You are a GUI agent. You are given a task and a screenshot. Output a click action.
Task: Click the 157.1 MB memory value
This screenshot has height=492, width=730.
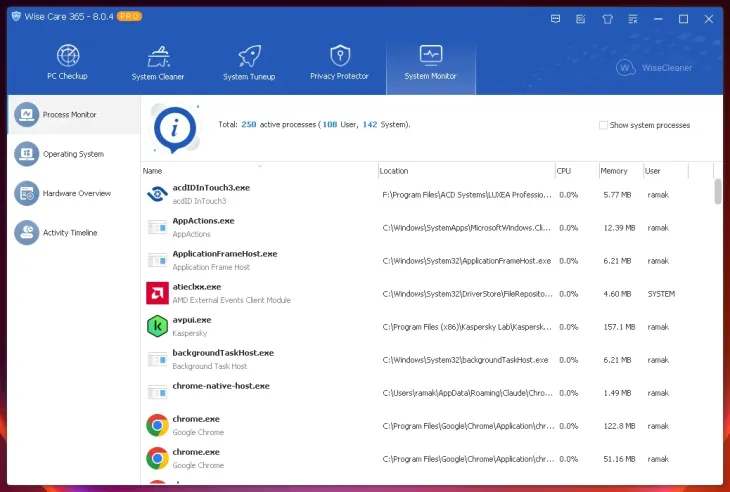coord(619,327)
